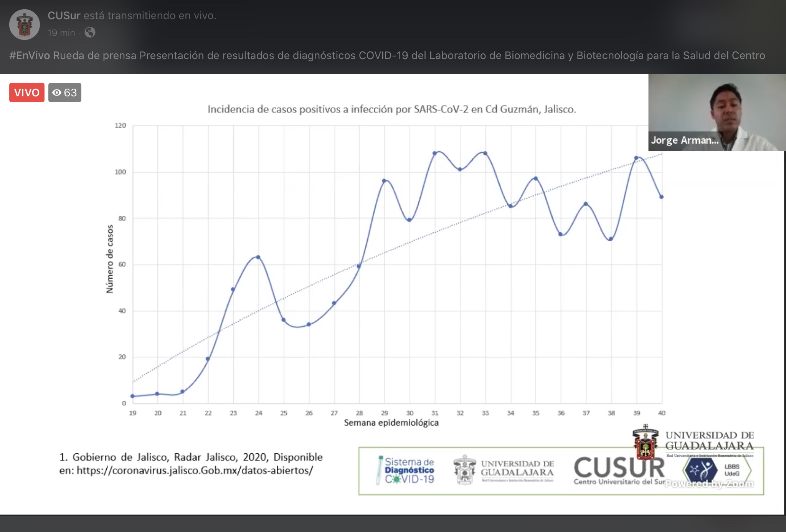The height and width of the screenshot is (532, 786).
Task: Open the CUSur page name link
Action: coord(64,15)
